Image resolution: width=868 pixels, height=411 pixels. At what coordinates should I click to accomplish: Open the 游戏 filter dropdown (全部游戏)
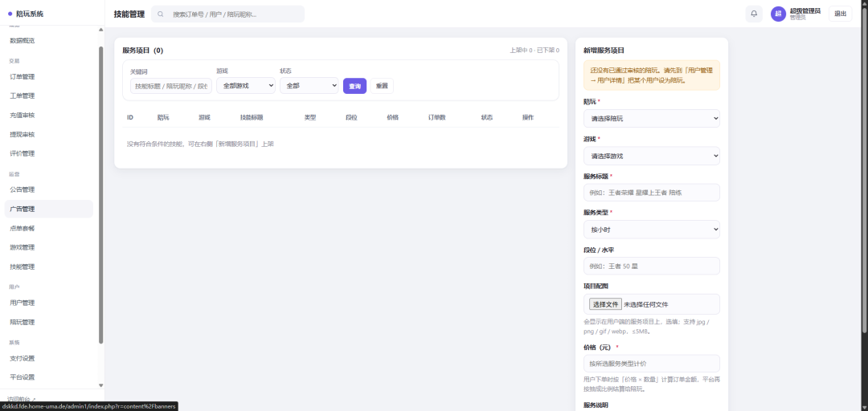[246, 86]
